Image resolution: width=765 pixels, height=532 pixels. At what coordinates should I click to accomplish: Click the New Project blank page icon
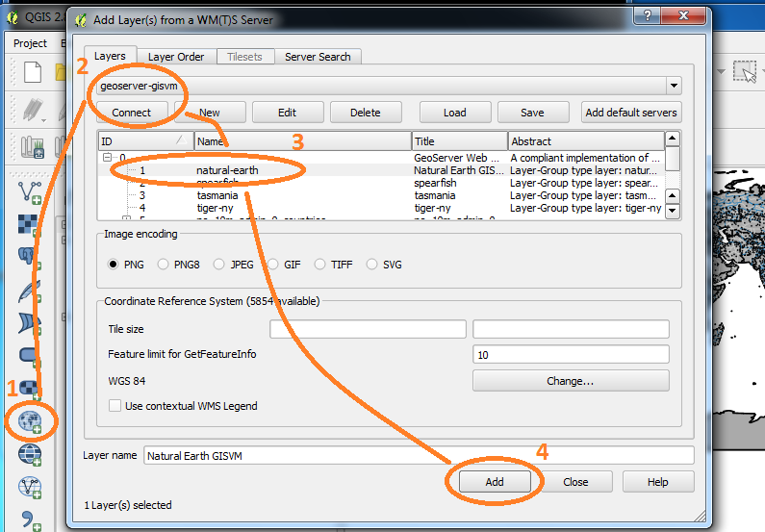33,72
